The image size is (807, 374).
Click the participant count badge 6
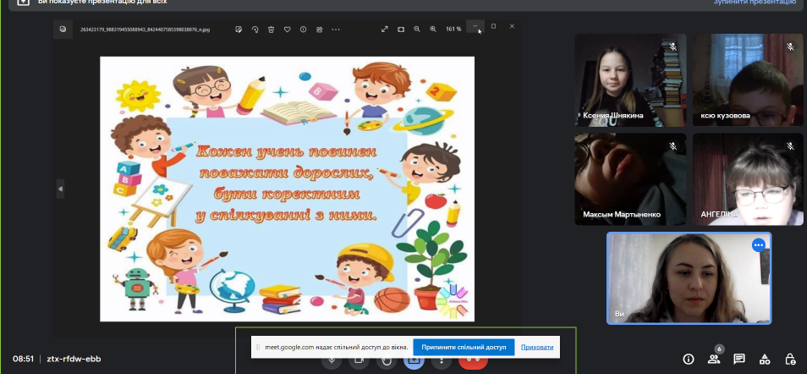tap(720, 349)
